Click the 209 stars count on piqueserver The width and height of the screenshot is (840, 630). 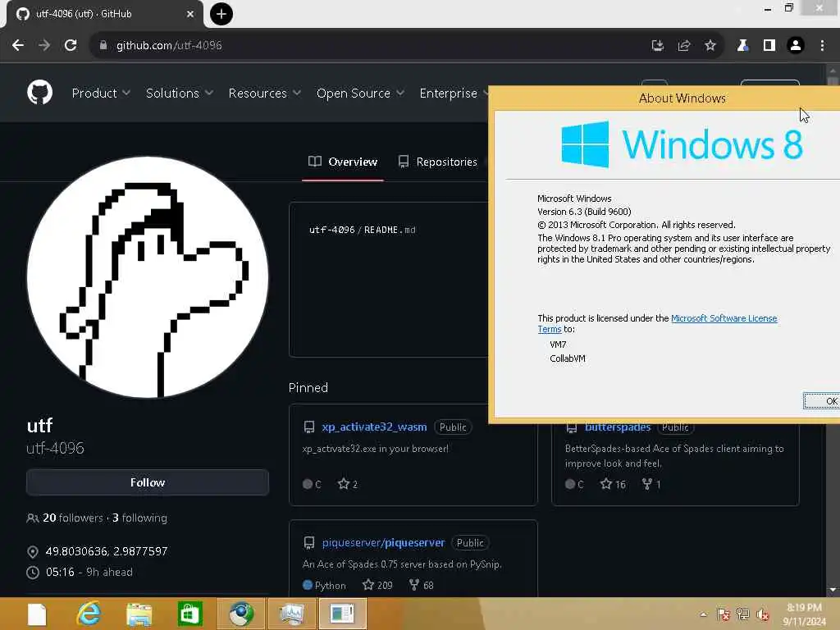[x=377, y=585]
